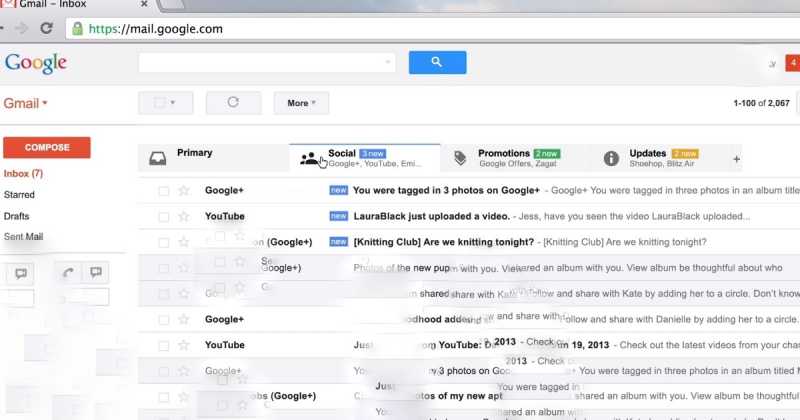Tick the checkbox beside the YouTube email
Viewport: 800px width, 420px height.
click(x=162, y=216)
